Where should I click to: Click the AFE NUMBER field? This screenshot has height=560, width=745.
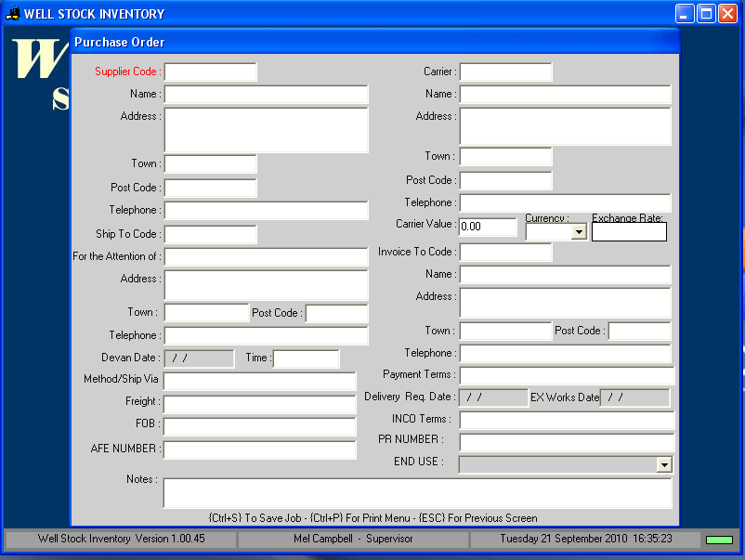(259, 449)
